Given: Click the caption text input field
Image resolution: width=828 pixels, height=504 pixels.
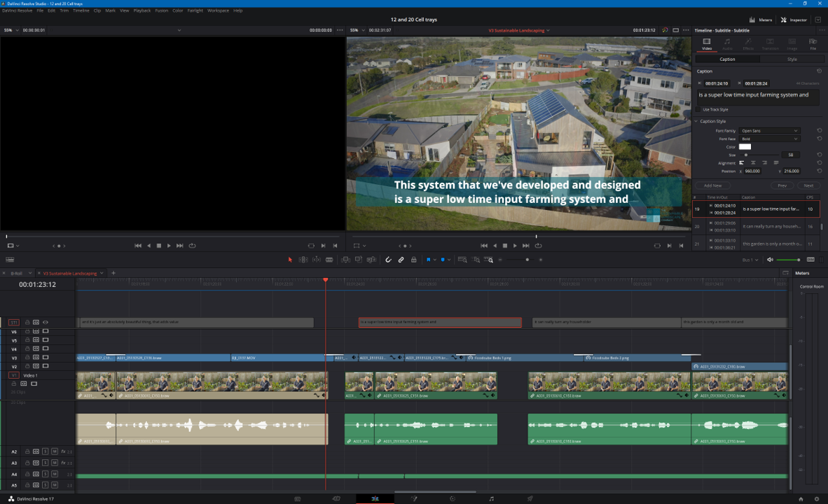Looking at the screenshot, I should pos(757,96).
